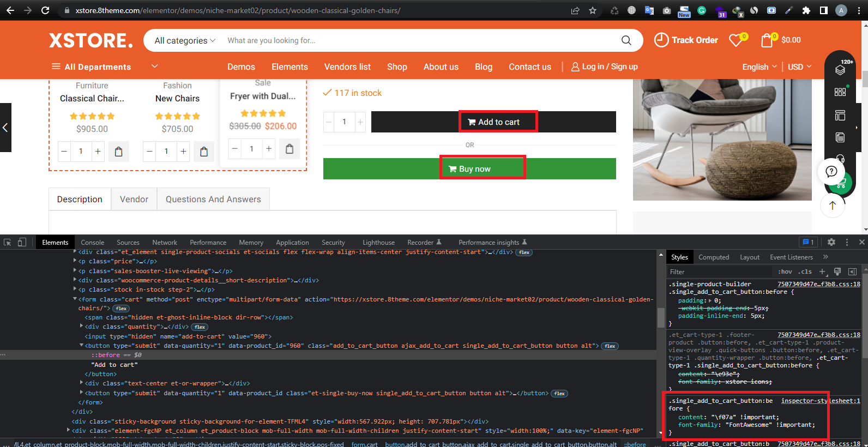Image resolution: width=868 pixels, height=447 pixels.
Task: Click the search magnifier icon
Action: pos(626,40)
